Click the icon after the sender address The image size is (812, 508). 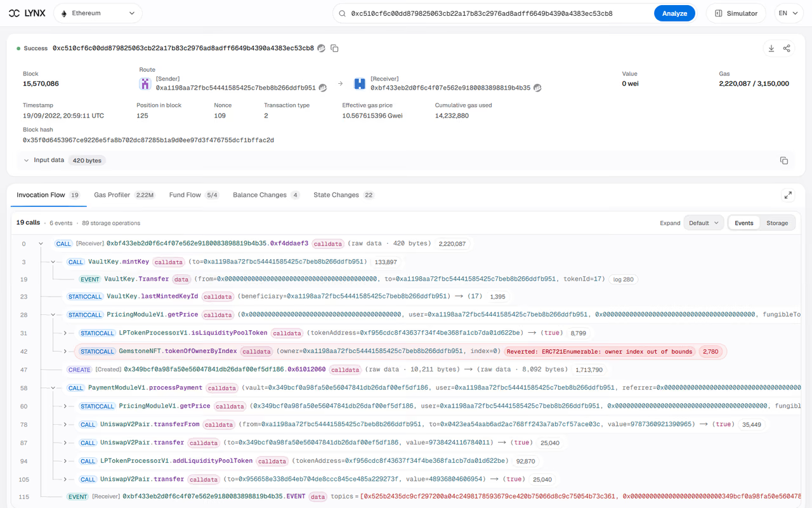click(x=323, y=88)
